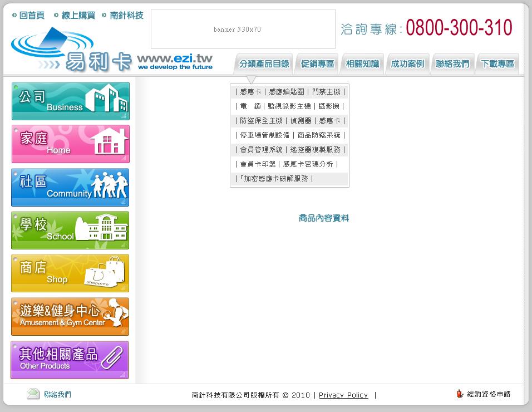Click 南針科技有限公司版權所有 copyright text
Image resolution: width=532 pixels, height=412 pixels.
point(235,395)
